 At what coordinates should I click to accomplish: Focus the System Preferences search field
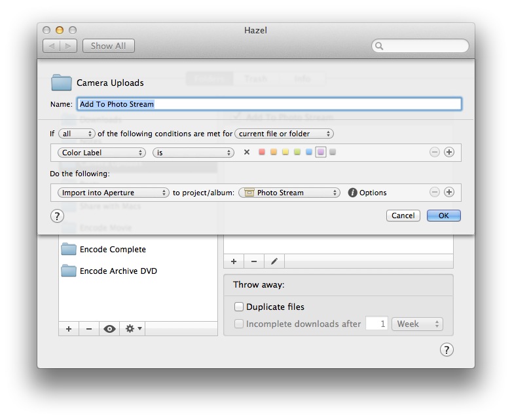420,46
